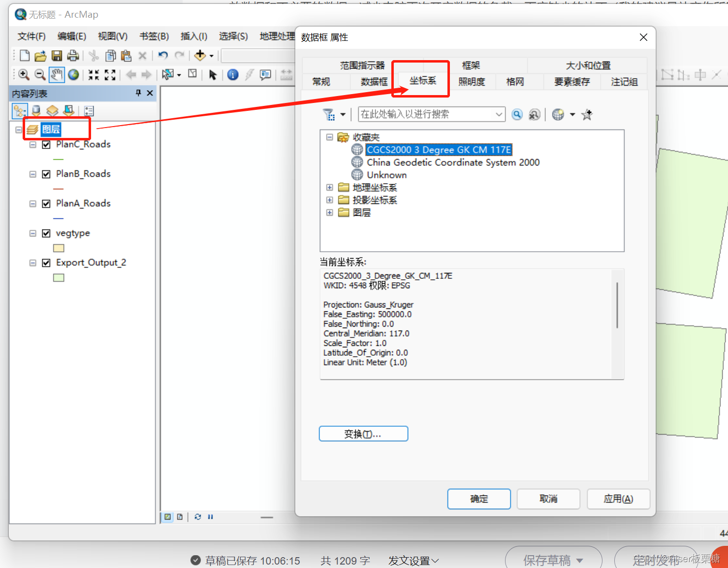The width and height of the screenshot is (728, 568).
Task: Collapse the vegtype layer legend
Action: (33, 234)
